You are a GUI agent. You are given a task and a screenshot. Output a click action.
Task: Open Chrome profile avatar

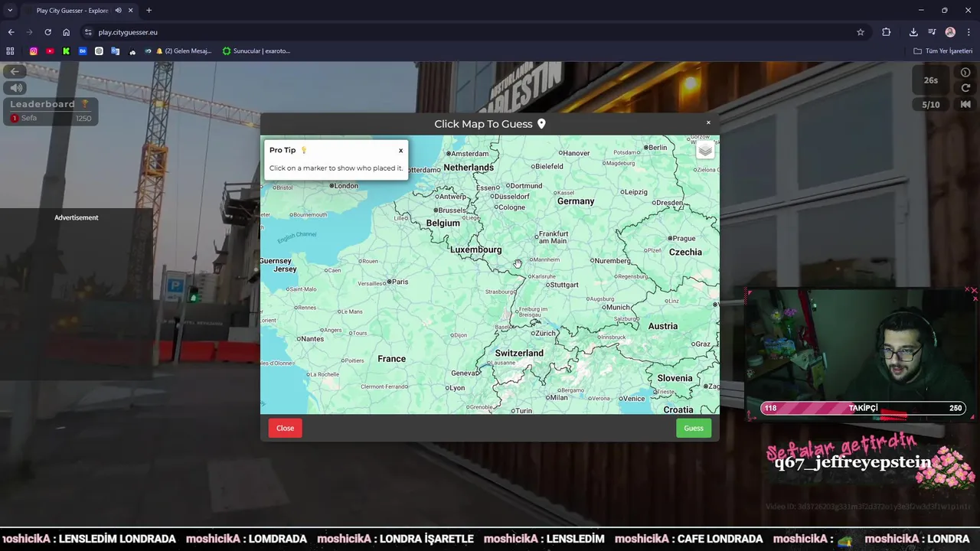(x=950, y=32)
